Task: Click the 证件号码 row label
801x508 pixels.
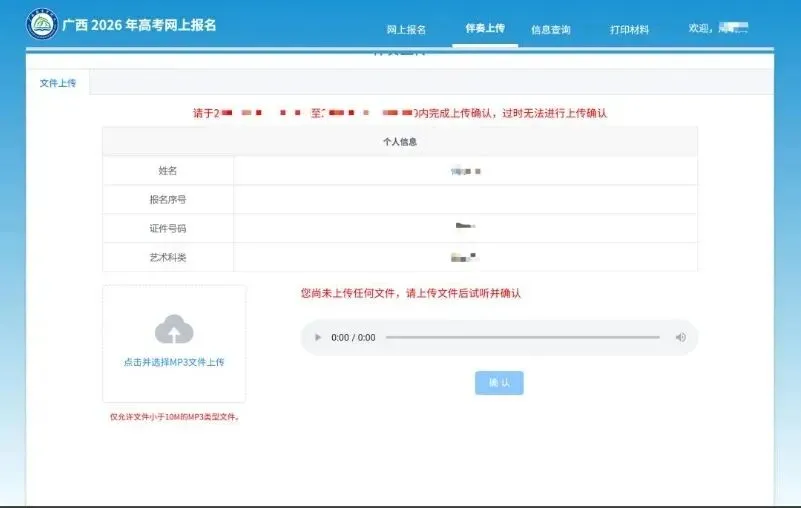Action: click(168, 228)
